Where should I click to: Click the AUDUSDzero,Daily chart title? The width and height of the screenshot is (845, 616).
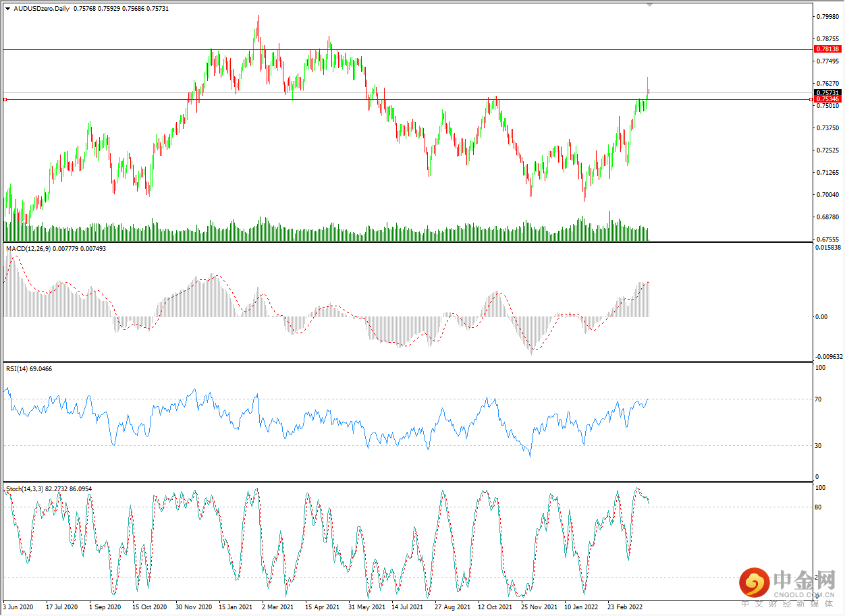[x=43, y=8]
